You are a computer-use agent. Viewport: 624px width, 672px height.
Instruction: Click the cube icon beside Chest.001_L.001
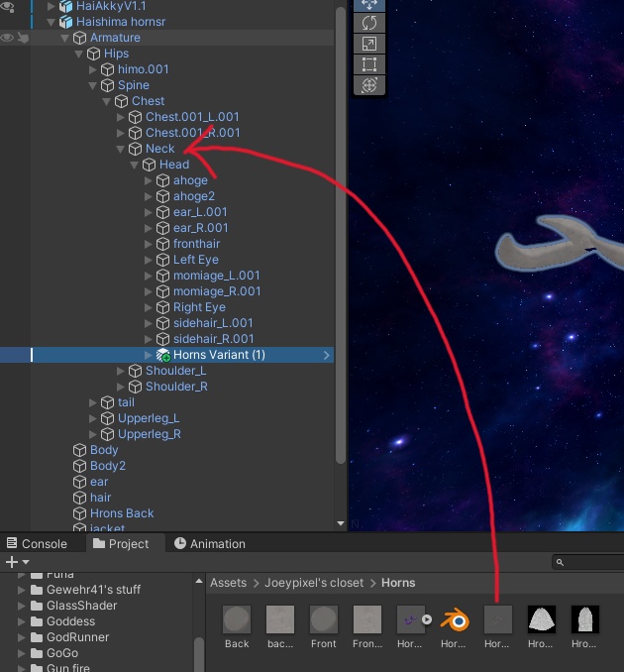(135, 117)
